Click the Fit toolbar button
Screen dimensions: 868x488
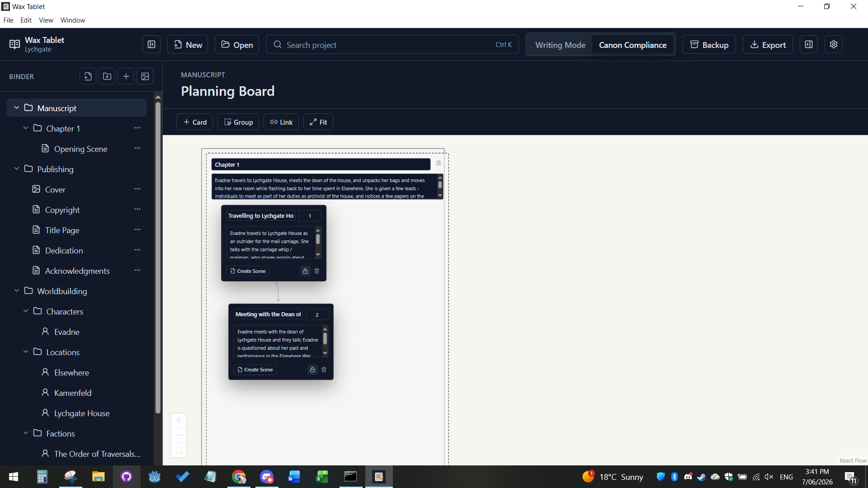coord(318,122)
